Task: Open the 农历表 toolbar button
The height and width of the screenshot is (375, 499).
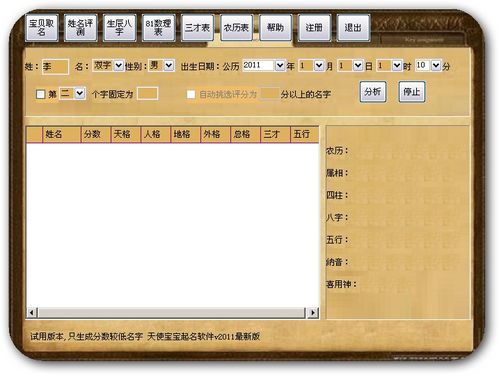Action: 236,28
